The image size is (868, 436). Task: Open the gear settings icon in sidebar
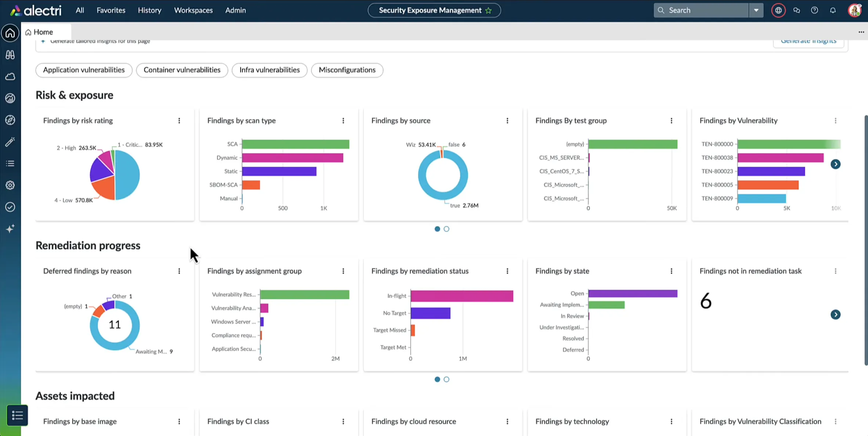10,185
